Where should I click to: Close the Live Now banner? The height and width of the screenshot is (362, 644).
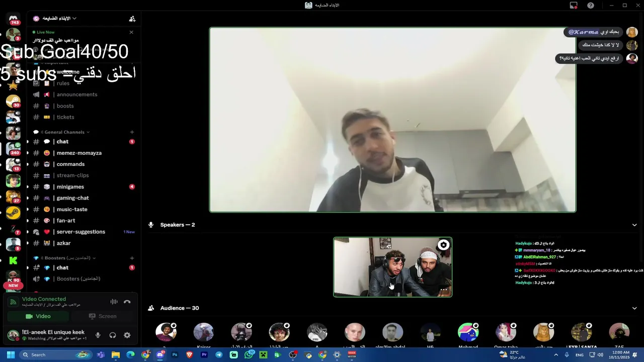coord(131,32)
